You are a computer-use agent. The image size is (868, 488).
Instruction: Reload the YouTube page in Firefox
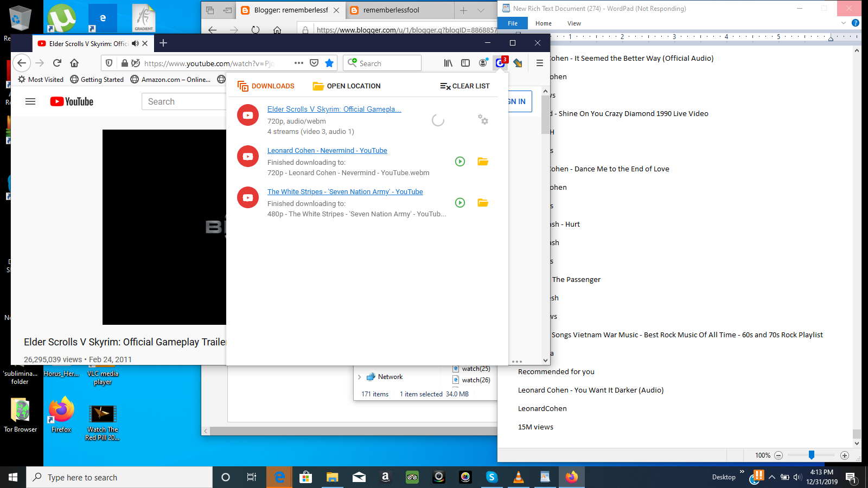tap(57, 63)
